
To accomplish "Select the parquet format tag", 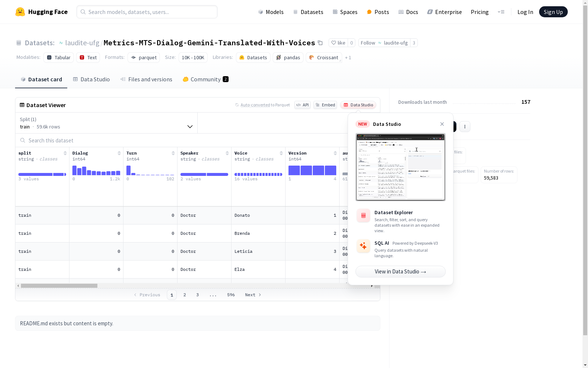I will click(x=144, y=57).
